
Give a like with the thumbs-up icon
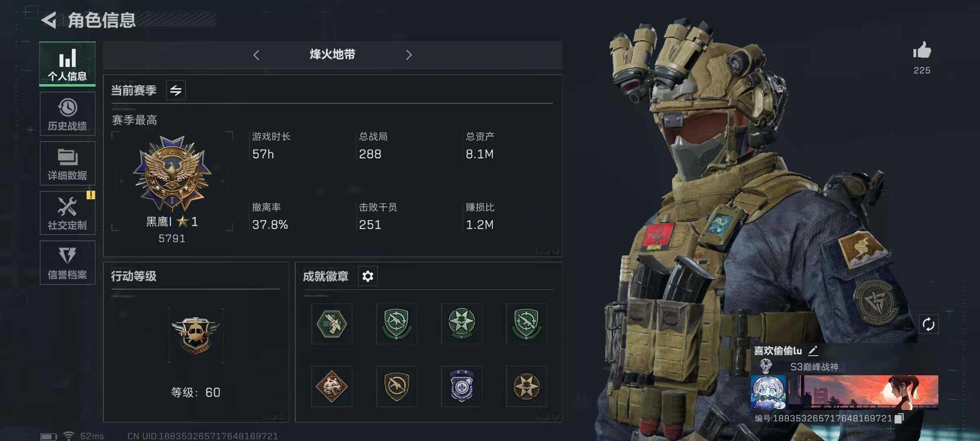[922, 51]
